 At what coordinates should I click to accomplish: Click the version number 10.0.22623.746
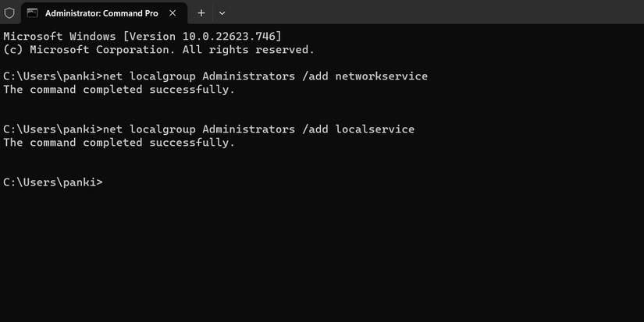tap(235, 37)
